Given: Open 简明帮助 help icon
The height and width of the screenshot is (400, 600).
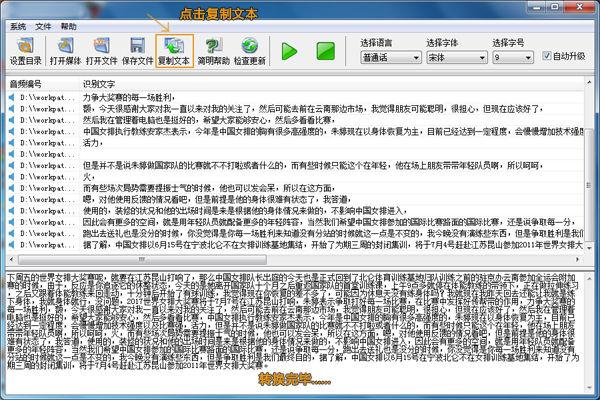Looking at the screenshot, I should tap(214, 51).
